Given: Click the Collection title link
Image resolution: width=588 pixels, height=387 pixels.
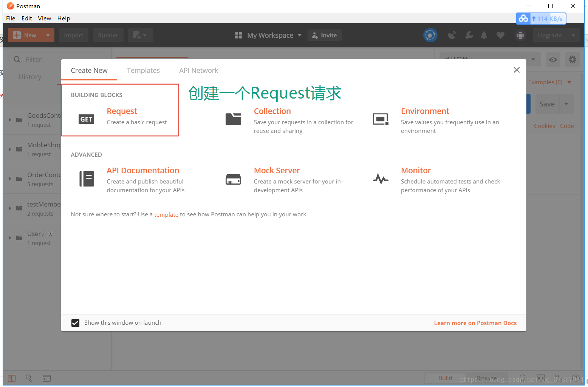Looking at the screenshot, I should click(x=272, y=111).
